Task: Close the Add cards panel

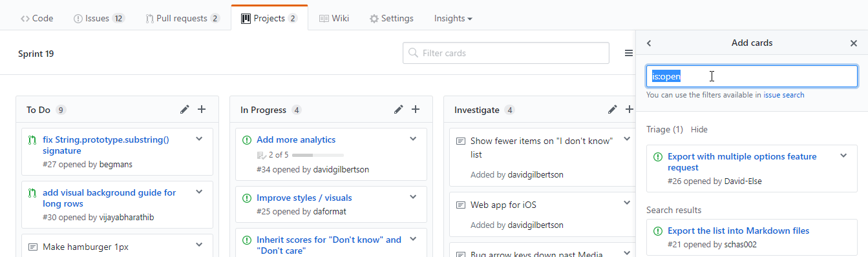Action: (854, 43)
